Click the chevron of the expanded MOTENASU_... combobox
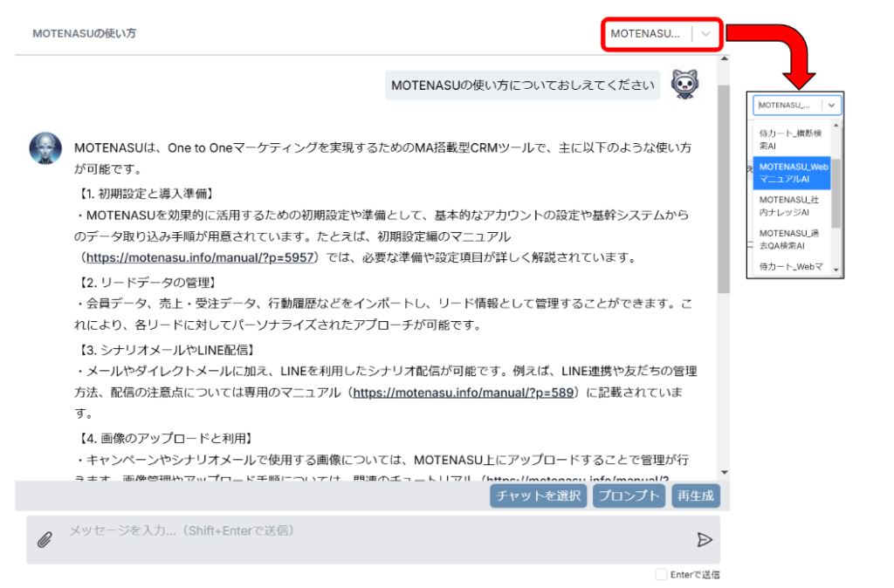Image resolution: width=894 pixels, height=588 pixels. (831, 106)
